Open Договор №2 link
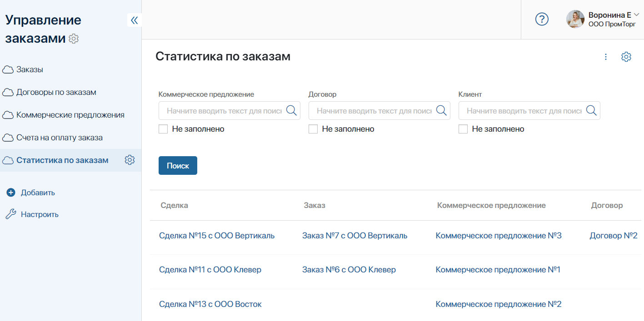 click(x=614, y=236)
